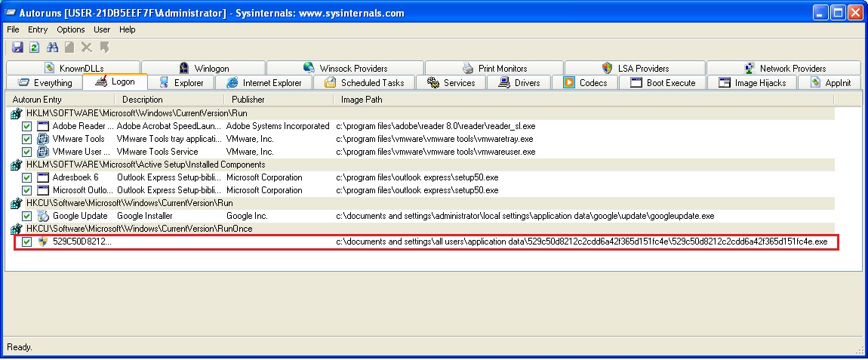Sort by Publisher column header
This screenshot has height=360, width=868.
click(x=279, y=100)
